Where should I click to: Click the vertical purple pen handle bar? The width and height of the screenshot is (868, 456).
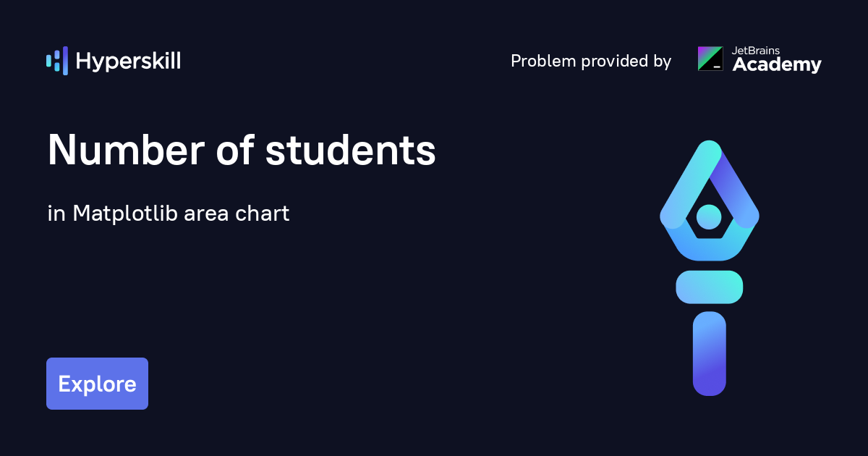[x=709, y=353]
